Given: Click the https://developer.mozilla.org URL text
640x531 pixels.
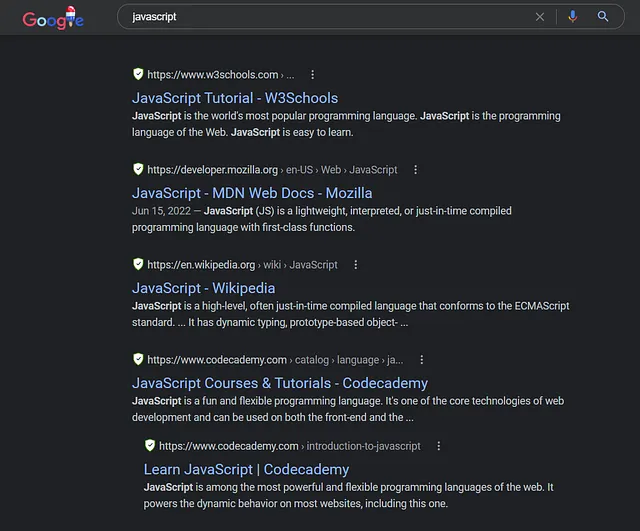Looking at the screenshot, I should pos(212,170).
